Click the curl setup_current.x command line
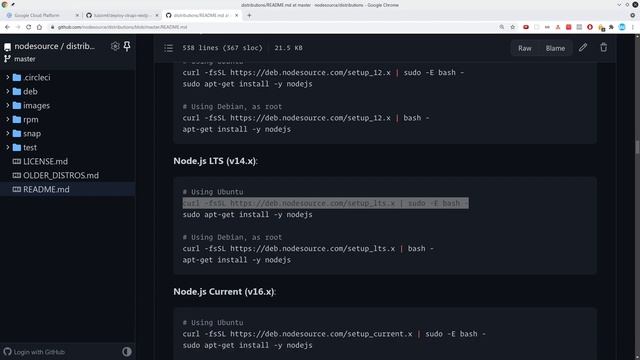The image size is (640, 360). (x=334, y=334)
